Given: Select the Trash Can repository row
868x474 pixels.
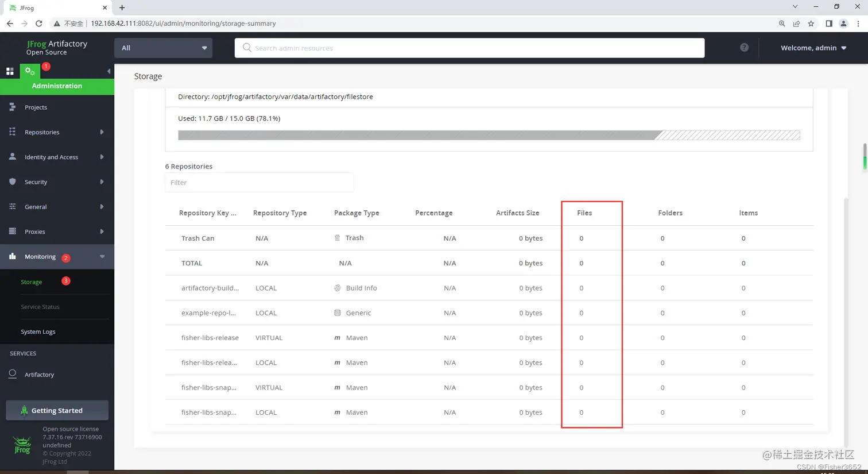Looking at the screenshot, I should 489,238.
